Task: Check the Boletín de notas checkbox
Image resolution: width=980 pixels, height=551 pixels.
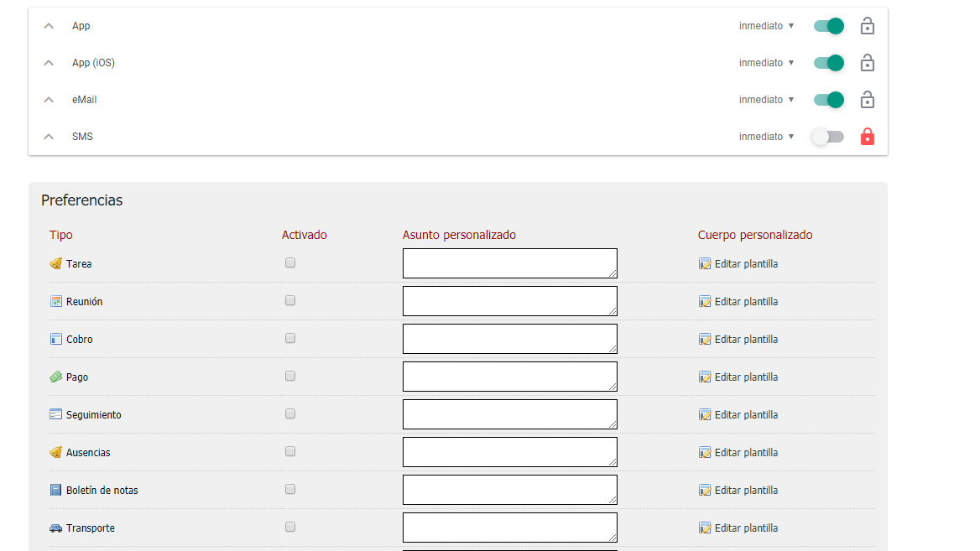Action: pos(290,489)
